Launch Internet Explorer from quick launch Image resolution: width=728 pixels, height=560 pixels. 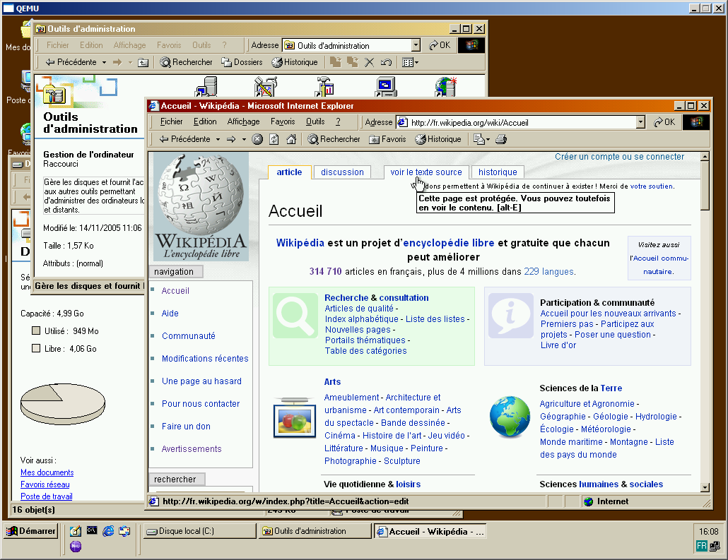coord(108,531)
